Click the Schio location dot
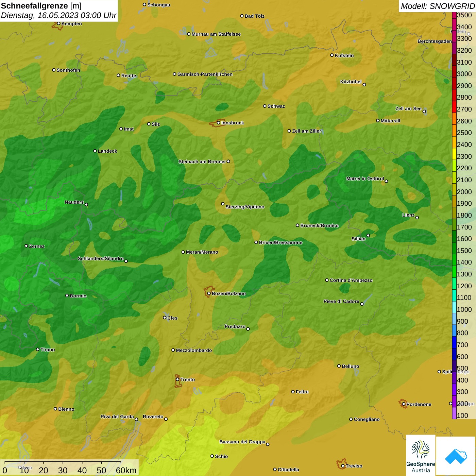The width and height of the screenshot is (476, 476). (212, 456)
